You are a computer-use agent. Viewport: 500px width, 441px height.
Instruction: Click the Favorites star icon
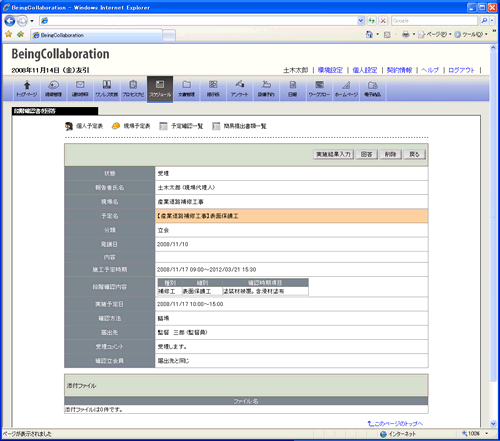(9, 34)
